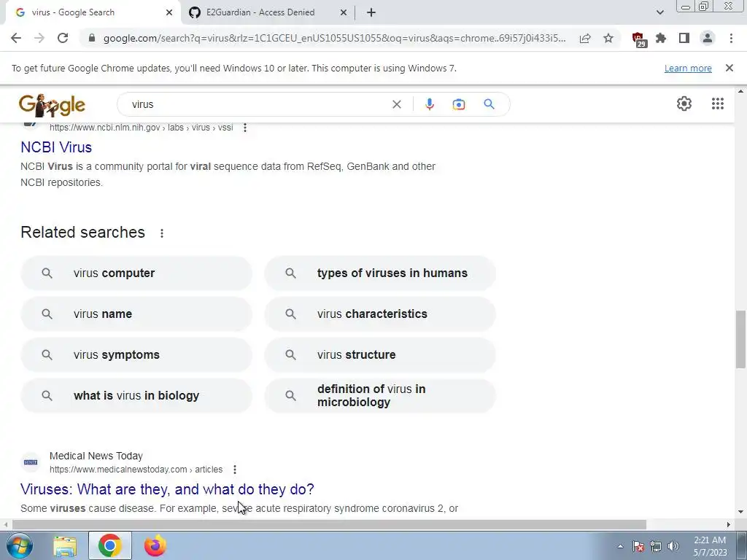Image resolution: width=747 pixels, height=560 pixels.
Task: Reload the current page
Action: (63, 38)
